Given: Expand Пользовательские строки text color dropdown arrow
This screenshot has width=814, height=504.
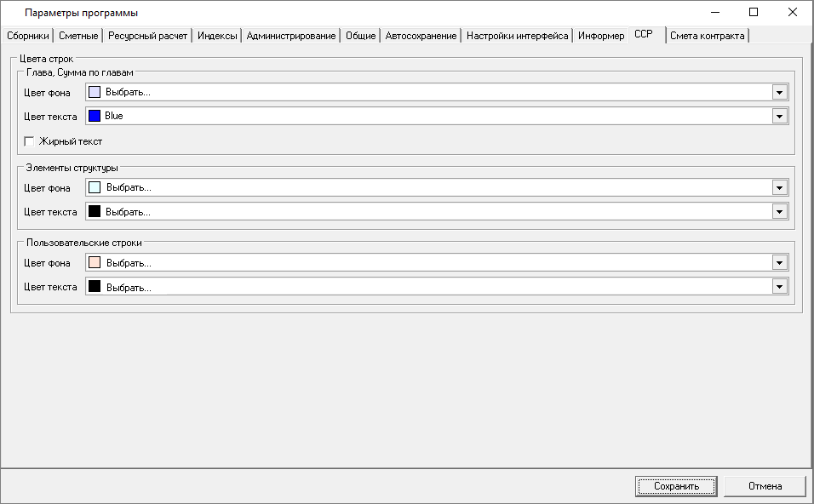Looking at the screenshot, I should click(779, 287).
